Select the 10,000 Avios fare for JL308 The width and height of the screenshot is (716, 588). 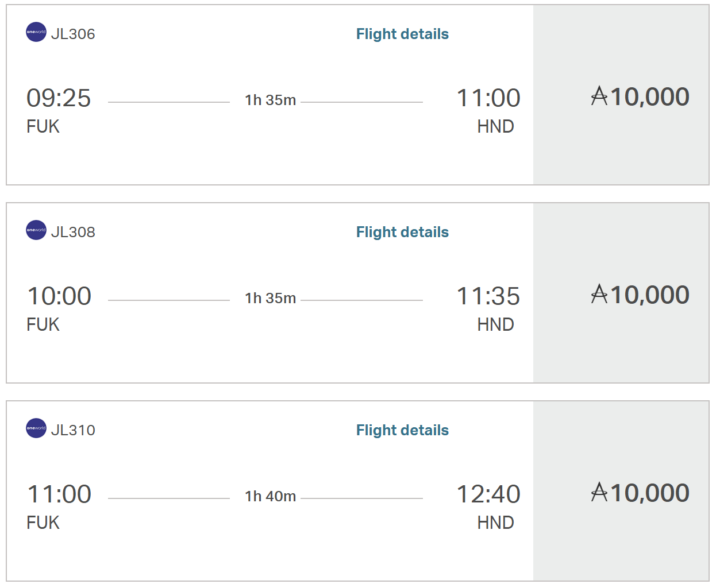point(621,293)
